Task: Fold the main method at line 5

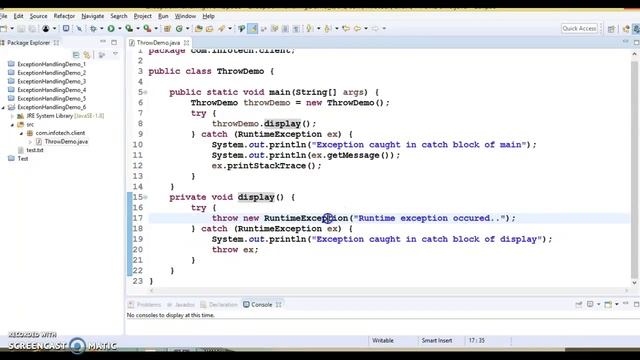Action: 145,93
